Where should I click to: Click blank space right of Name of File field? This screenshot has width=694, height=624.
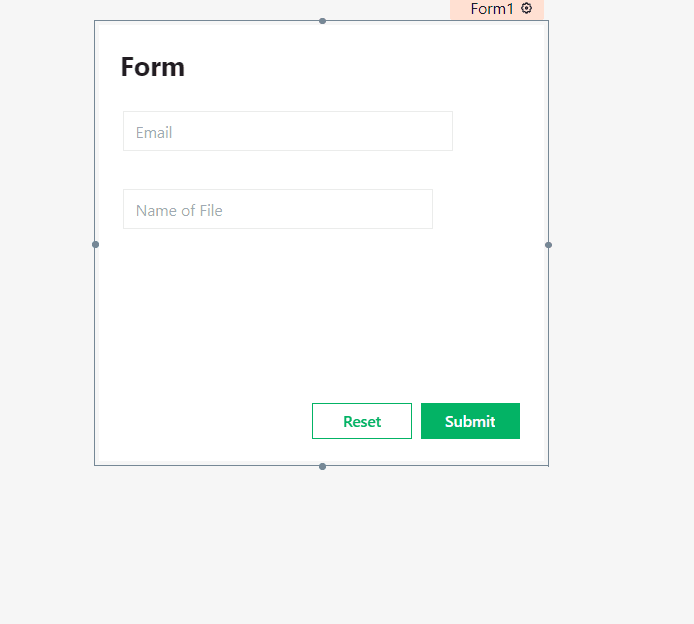pyautogui.click(x=485, y=209)
